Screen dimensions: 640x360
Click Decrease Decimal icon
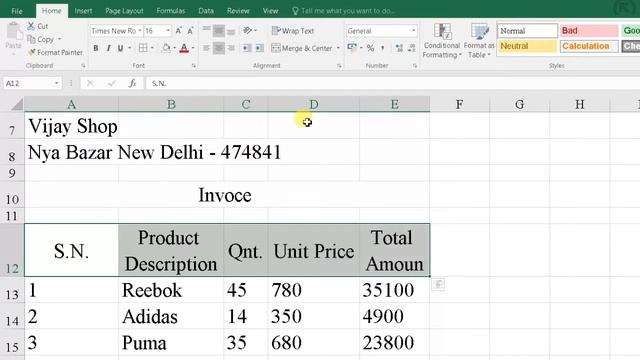pos(411,48)
